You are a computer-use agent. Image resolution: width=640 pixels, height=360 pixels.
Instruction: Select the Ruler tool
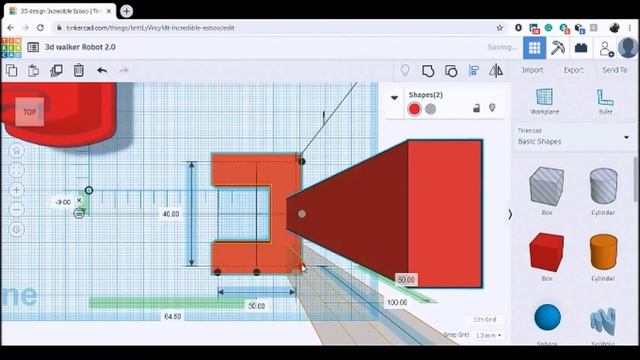(605, 101)
